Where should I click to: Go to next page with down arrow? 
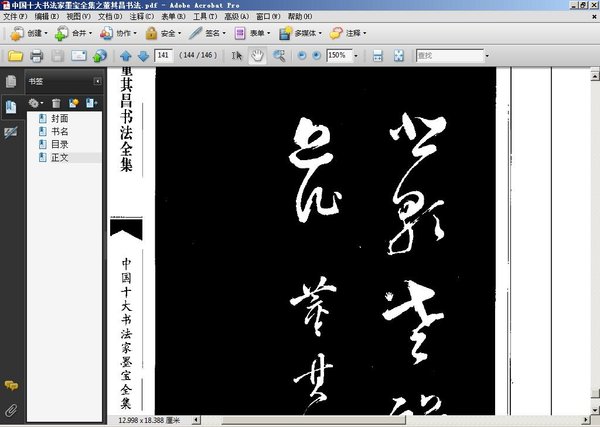click(x=143, y=56)
